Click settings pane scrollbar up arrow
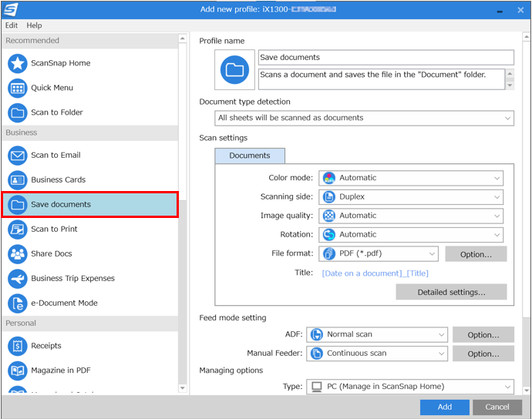 pos(527,37)
